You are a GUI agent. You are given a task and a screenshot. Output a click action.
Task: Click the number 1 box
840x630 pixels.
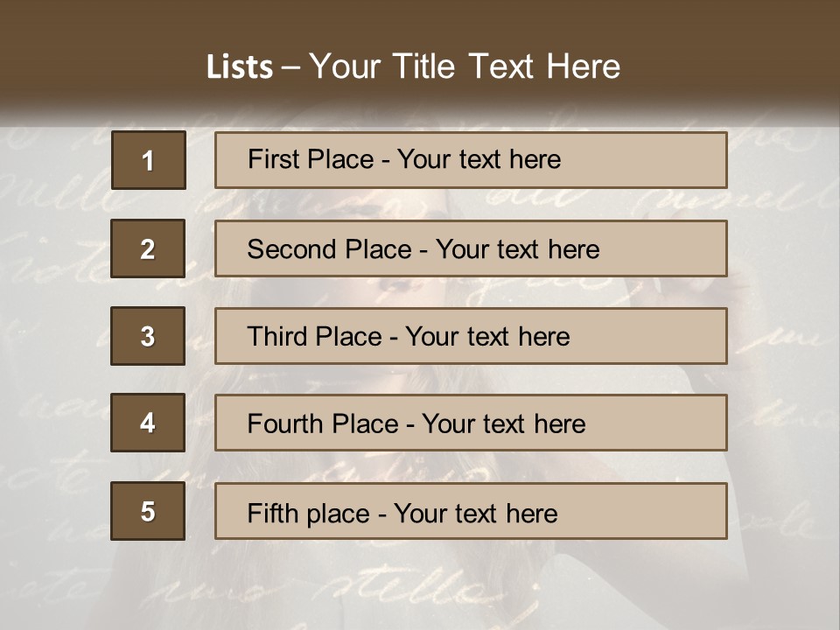point(148,160)
